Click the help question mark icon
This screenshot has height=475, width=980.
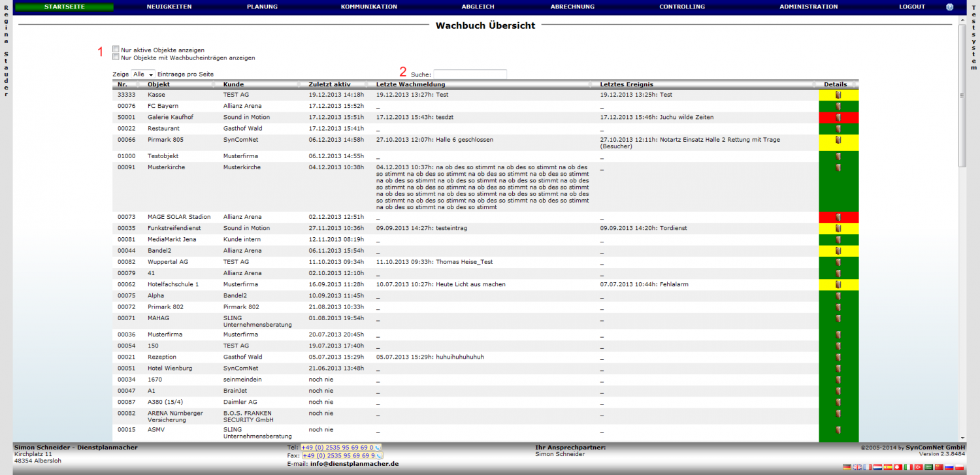[949, 7]
